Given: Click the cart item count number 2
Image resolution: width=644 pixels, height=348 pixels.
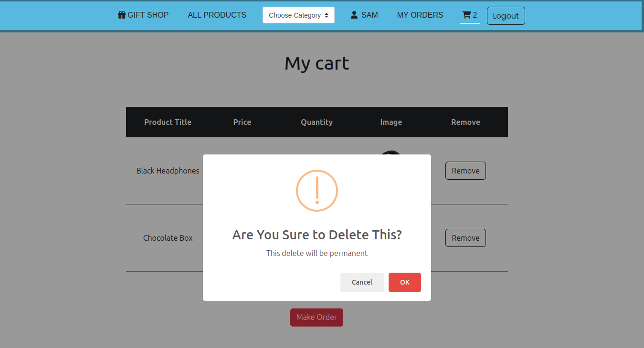Looking at the screenshot, I should 475,15.
